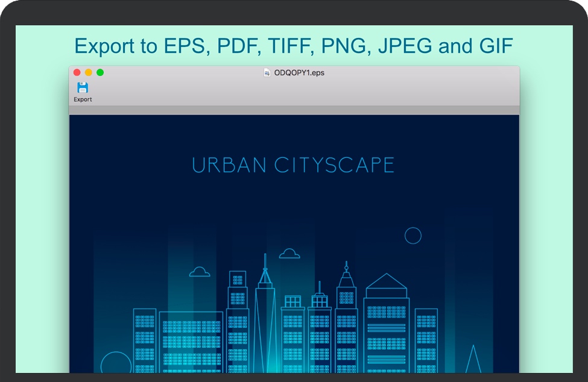Select the lower-left cloud outline
The image size is (588, 382).
pyautogui.click(x=200, y=272)
